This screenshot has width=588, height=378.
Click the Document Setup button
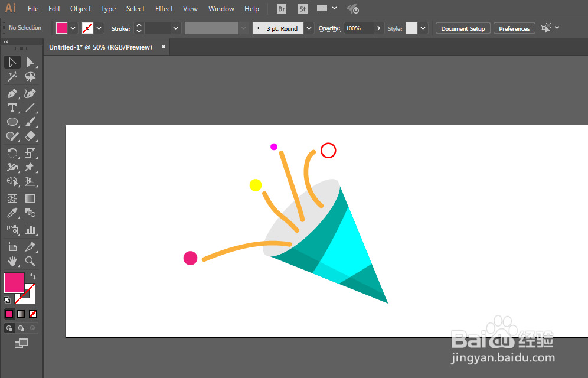tap(463, 28)
